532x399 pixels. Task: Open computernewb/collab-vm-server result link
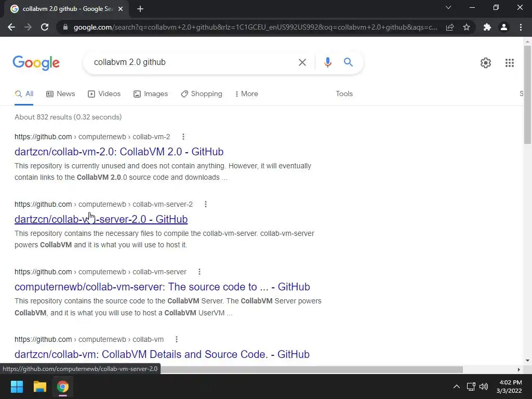(162, 287)
